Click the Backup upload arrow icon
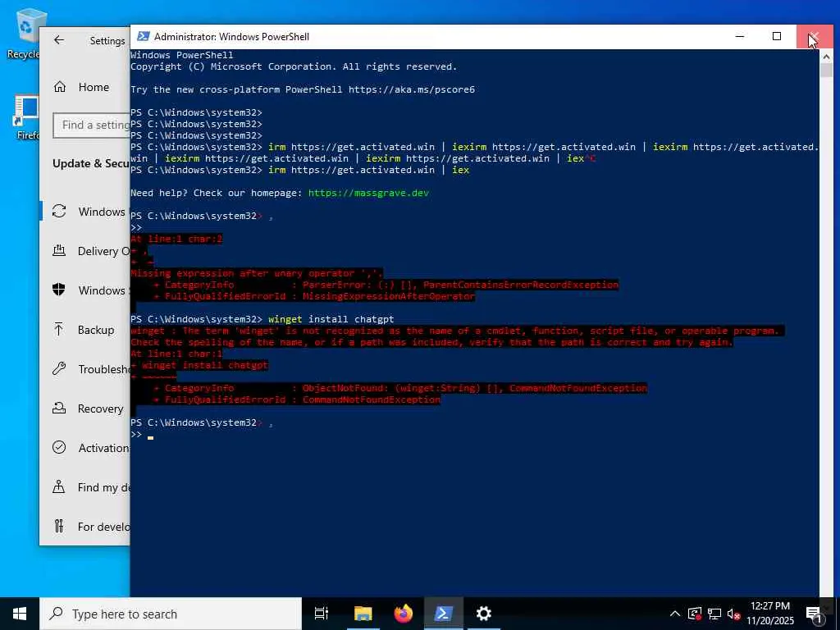Screen dimensions: 840x630 59,329
